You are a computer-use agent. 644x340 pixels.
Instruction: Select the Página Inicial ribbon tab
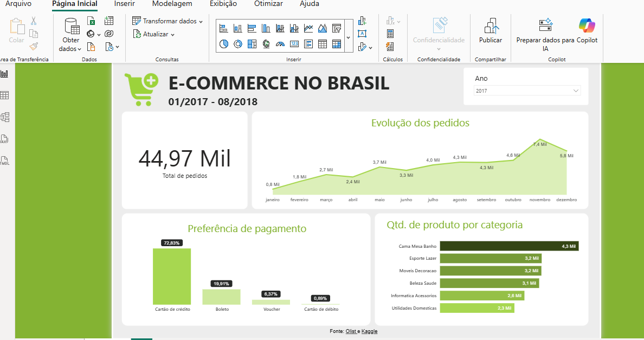pos(75,4)
